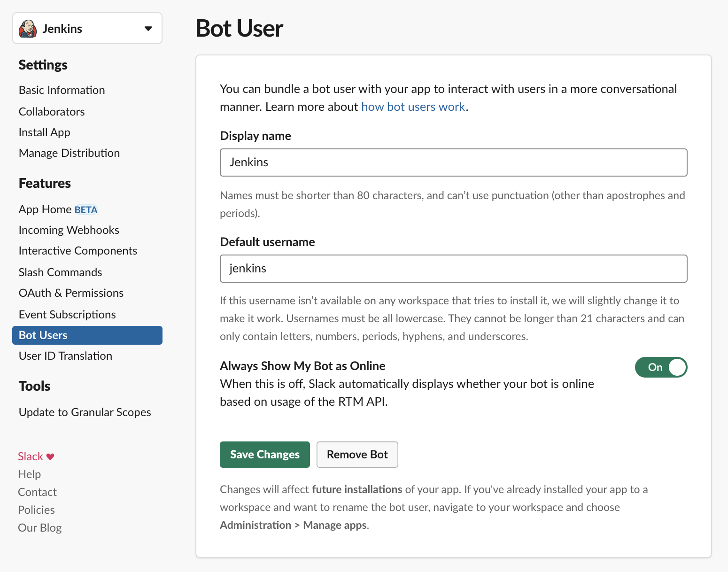
Task: Focus the Display name field containing Jenkins
Action: (454, 162)
